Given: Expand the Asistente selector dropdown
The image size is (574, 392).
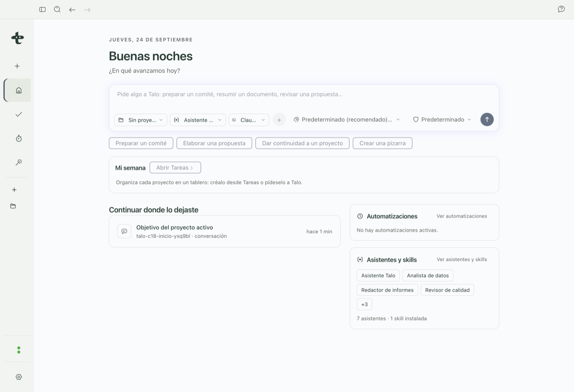Looking at the screenshot, I should 198,120.
